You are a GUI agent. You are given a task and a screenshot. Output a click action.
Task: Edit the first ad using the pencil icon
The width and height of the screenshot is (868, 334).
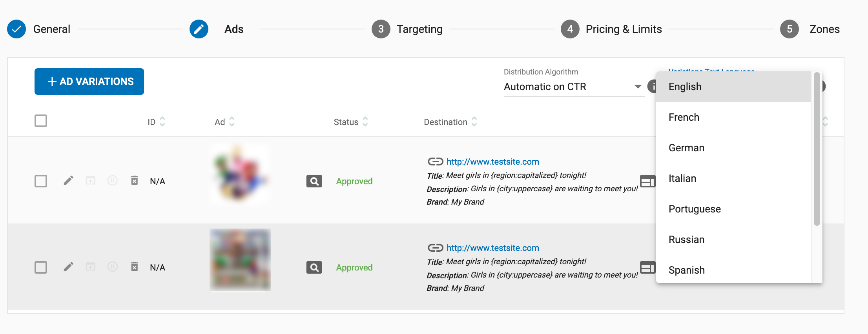[x=68, y=181]
